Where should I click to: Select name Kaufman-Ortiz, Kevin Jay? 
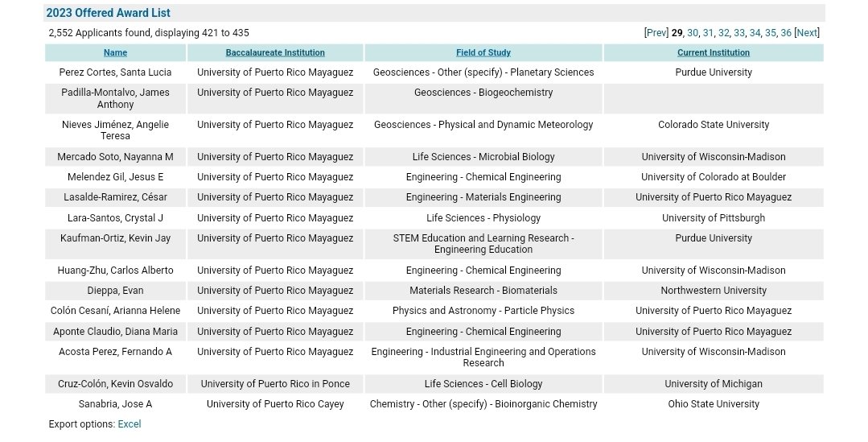115,238
